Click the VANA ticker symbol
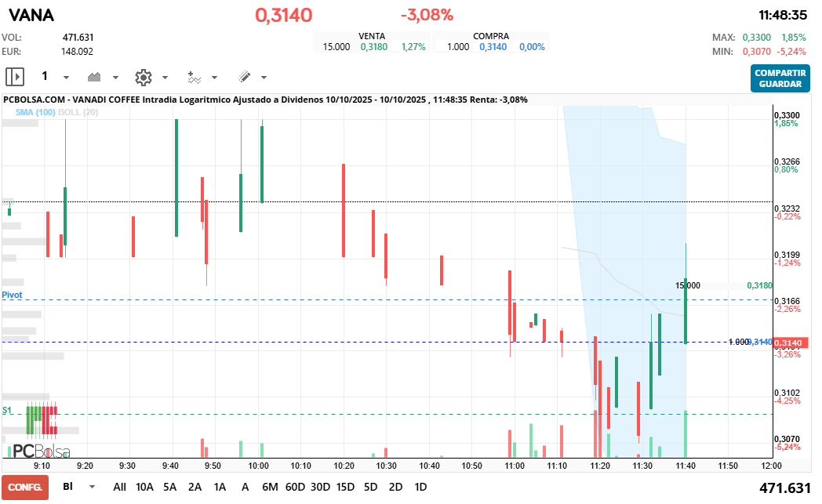This screenshot has height=504, width=822. [31, 15]
